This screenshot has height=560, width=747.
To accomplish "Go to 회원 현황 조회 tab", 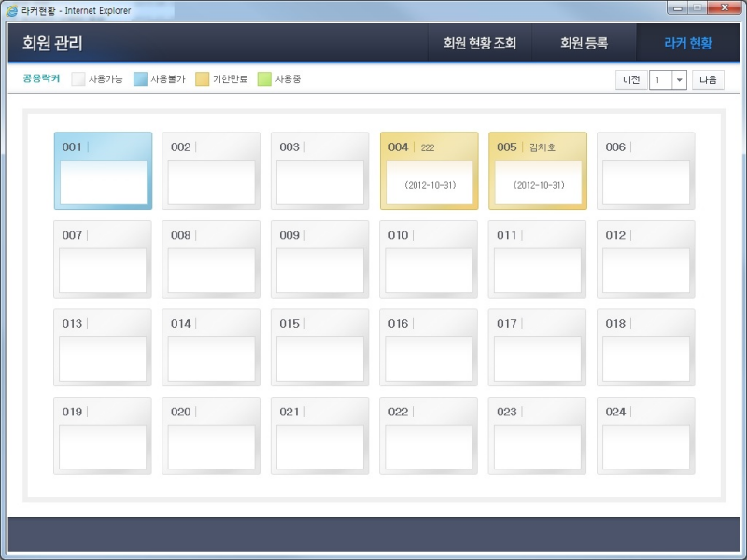I will (x=479, y=43).
